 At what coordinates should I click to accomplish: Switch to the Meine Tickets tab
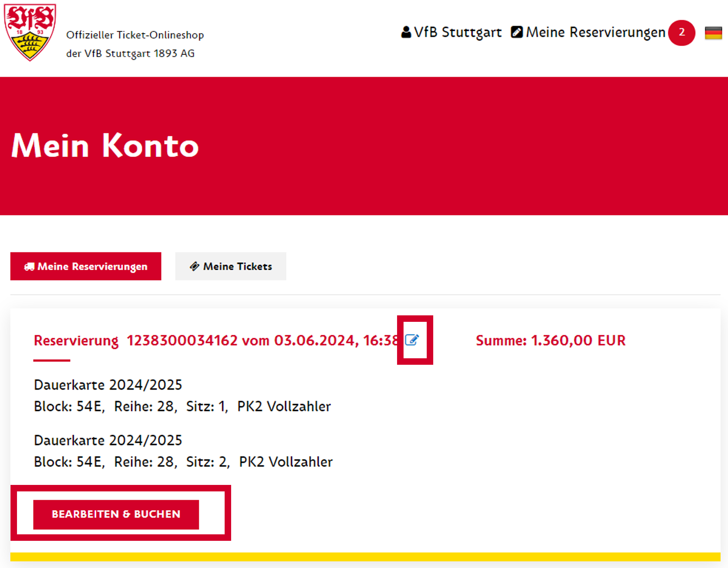(231, 266)
